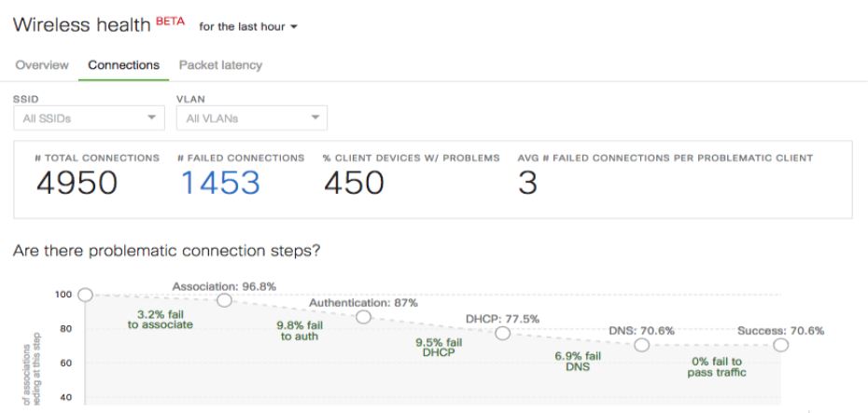Viewport: 868px width, 413px height.
Task: Click the 4950 total connections value
Action: [77, 184]
